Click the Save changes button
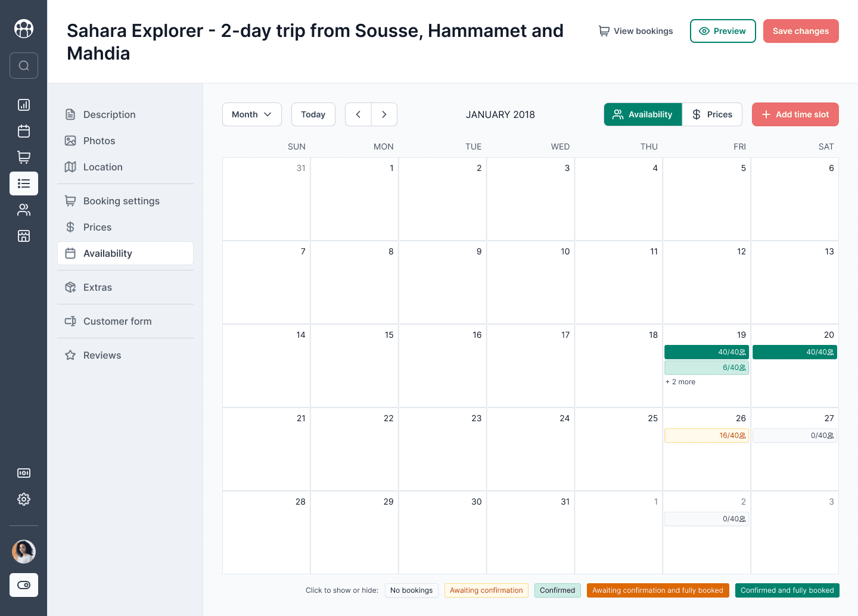 click(x=801, y=31)
